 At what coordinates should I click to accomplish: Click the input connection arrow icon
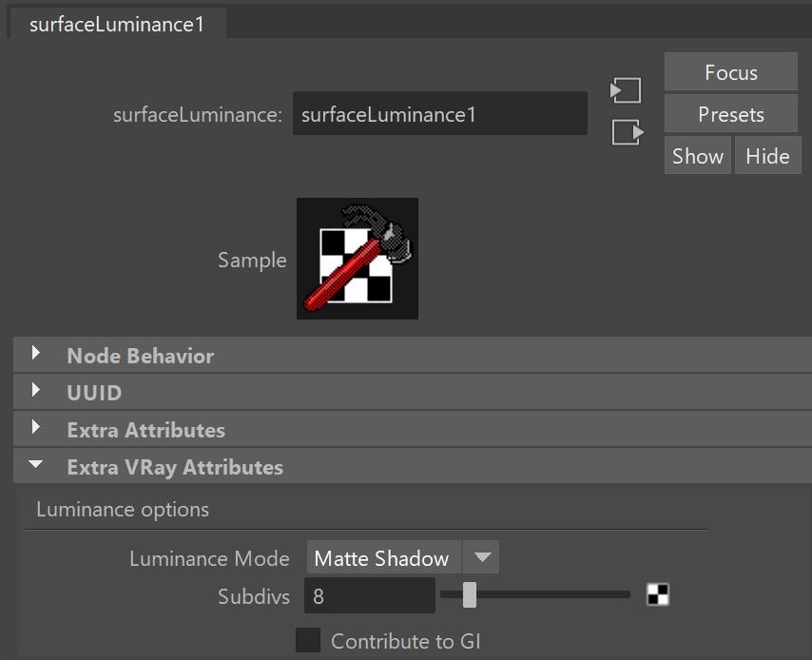tap(626, 90)
